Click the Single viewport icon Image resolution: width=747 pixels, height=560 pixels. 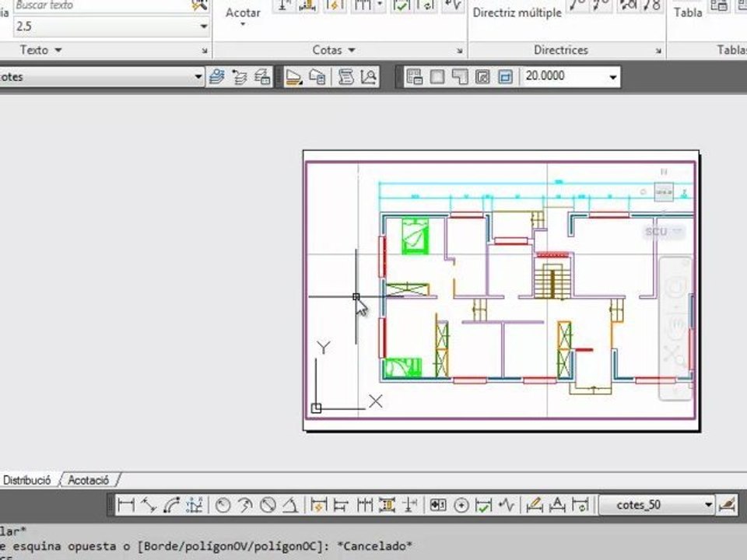click(437, 77)
